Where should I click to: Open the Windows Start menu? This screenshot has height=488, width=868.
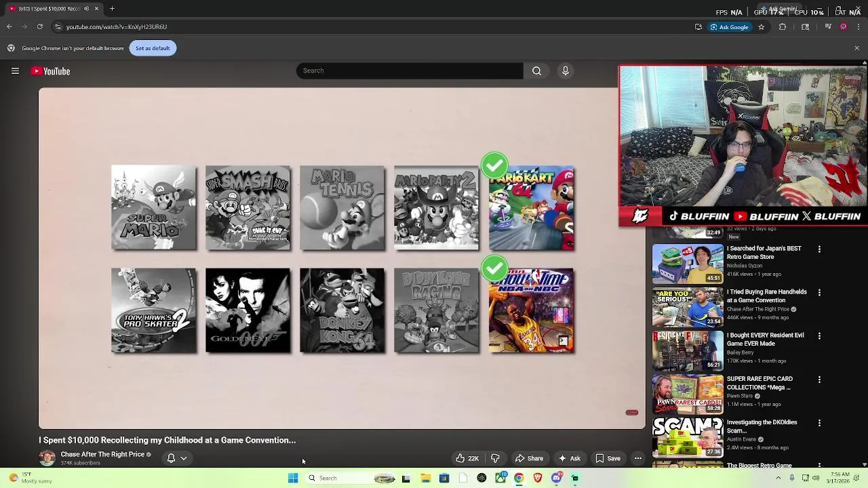tap(293, 479)
